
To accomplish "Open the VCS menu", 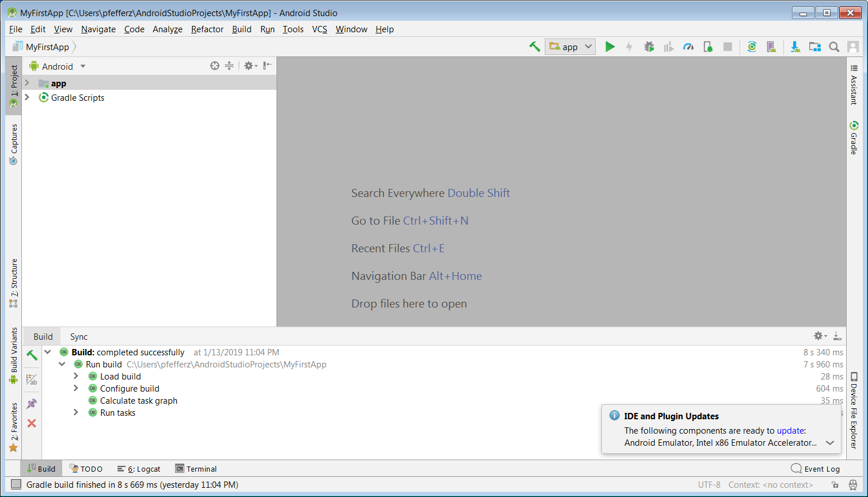I will (x=320, y=29).
